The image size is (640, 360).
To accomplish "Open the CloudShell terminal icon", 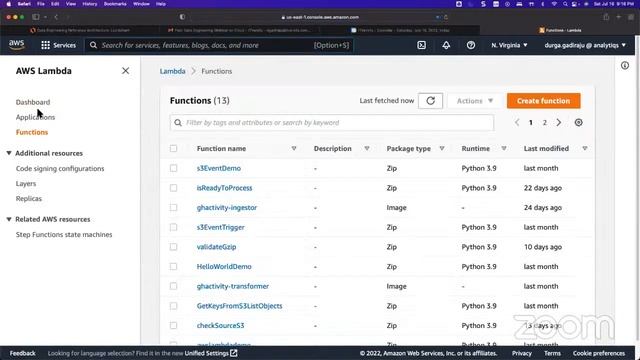I will pyautogui.click(x=422, y=45).
